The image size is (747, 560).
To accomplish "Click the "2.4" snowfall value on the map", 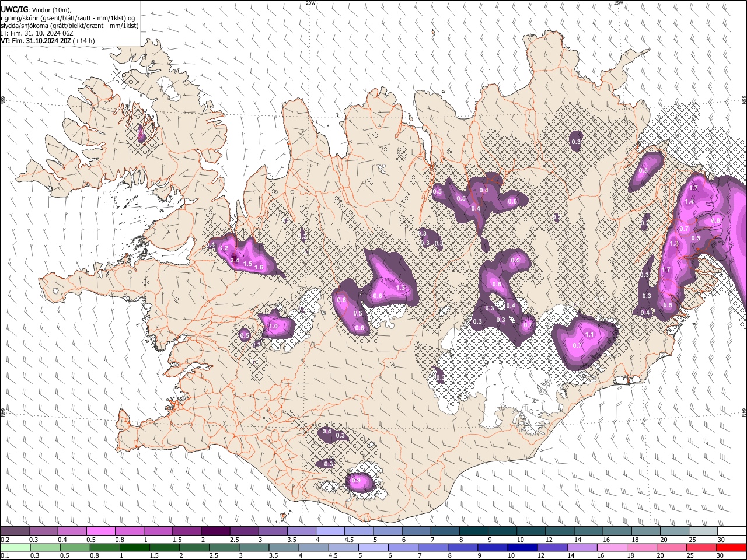I will click(x=235, y=260).
